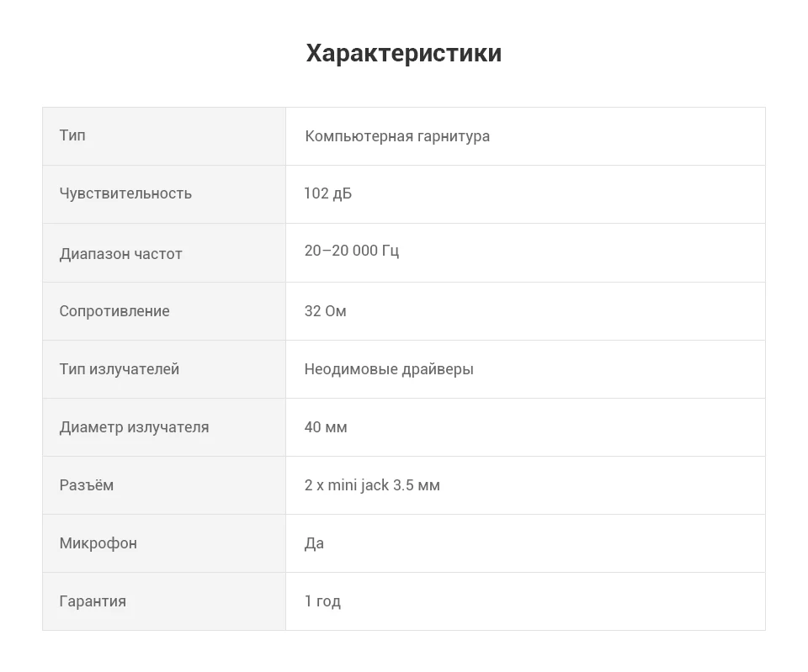Select the Диаметр излучателя label
The image size is (808, 672).
[x=134, y=427]
